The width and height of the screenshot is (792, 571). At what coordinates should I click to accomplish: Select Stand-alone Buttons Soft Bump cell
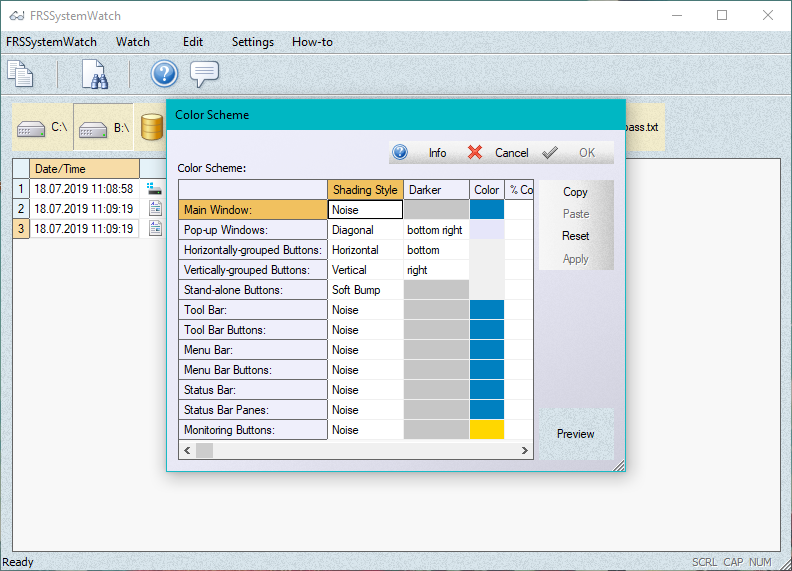click(x=365, y=290)
